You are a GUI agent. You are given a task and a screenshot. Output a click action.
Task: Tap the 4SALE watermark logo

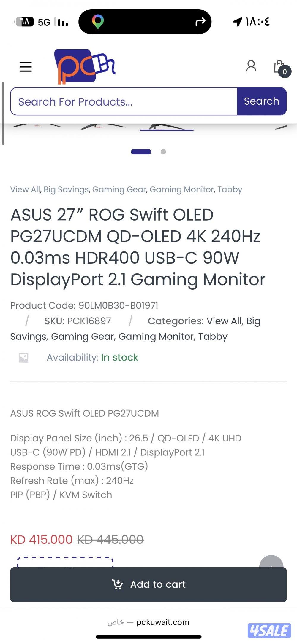(x=269, y=630)
